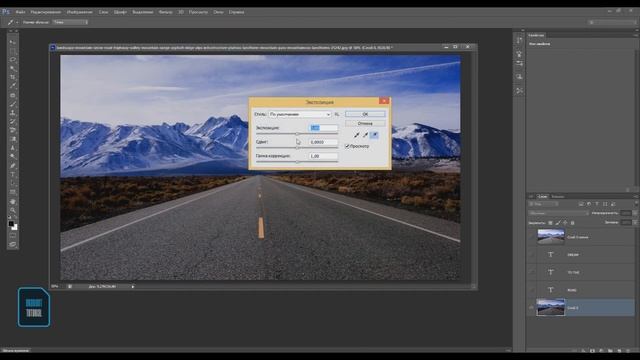640x360 pixels.
Task: Open the sample size Точка dropdown
Action: (70, 22)
